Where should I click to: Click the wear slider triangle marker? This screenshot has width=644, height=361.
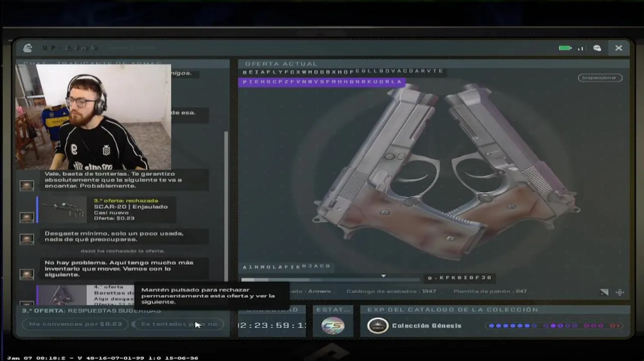(383, 276)
